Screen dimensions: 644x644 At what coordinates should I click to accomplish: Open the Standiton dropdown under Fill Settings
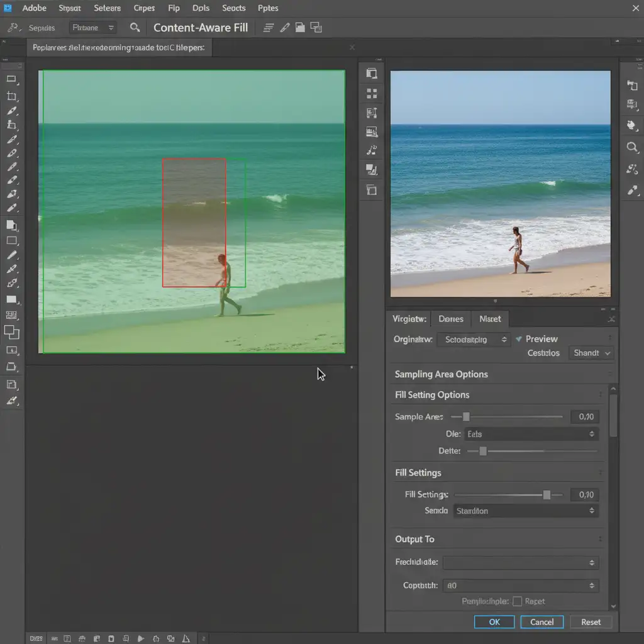coord(526,511)
